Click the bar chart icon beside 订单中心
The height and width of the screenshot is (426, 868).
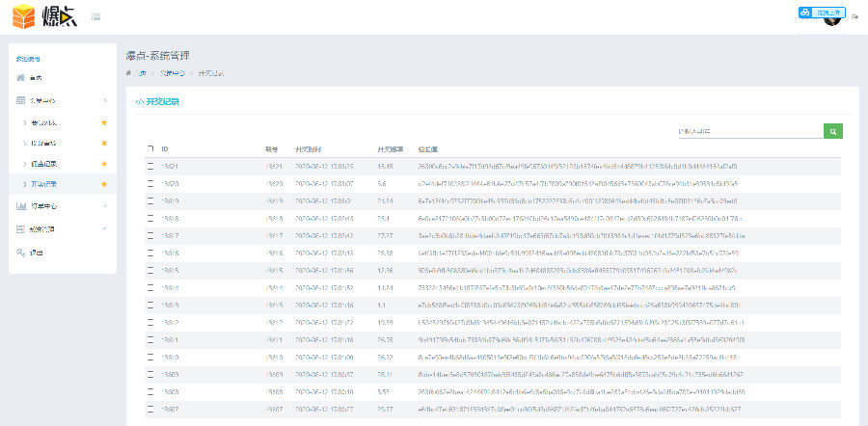click(21, 206)
